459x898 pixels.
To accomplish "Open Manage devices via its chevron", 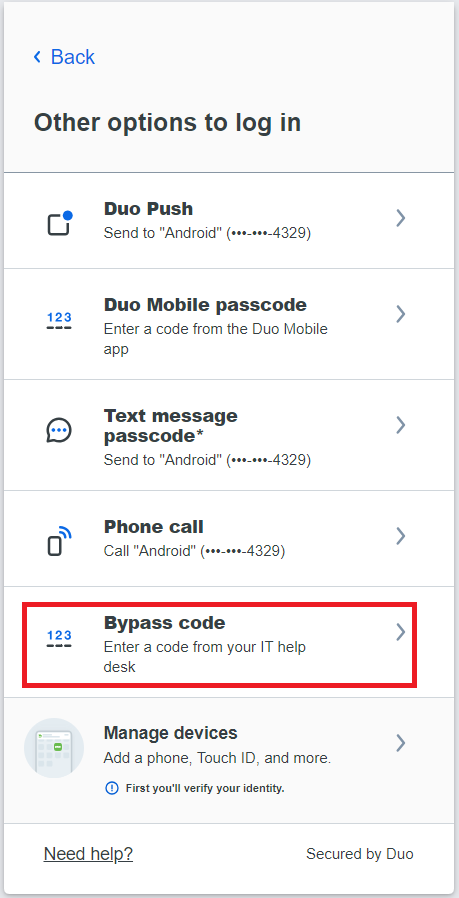I will [401, 743].
